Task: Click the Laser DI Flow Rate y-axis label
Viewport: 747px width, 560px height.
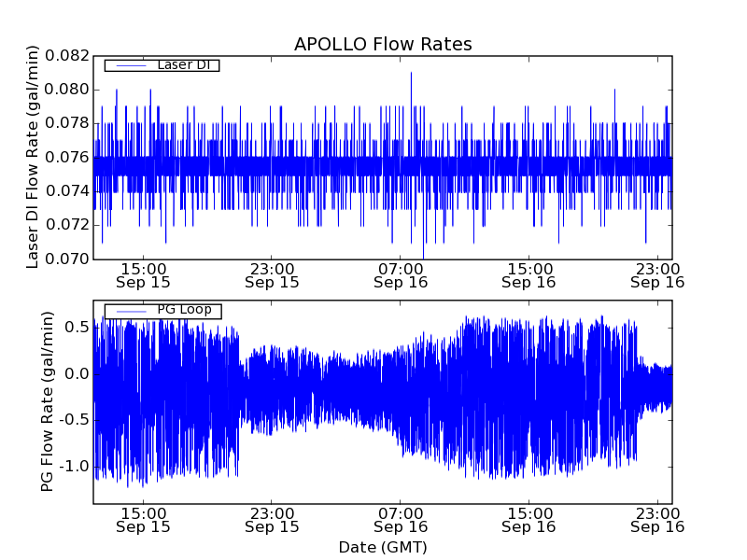Action: point(33,158)
